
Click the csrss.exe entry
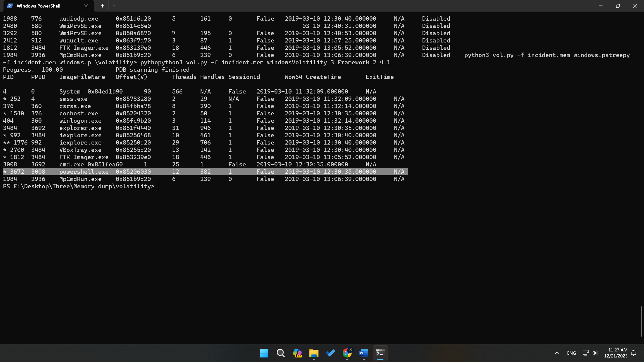pyautogui.click(x=75, y=106)
